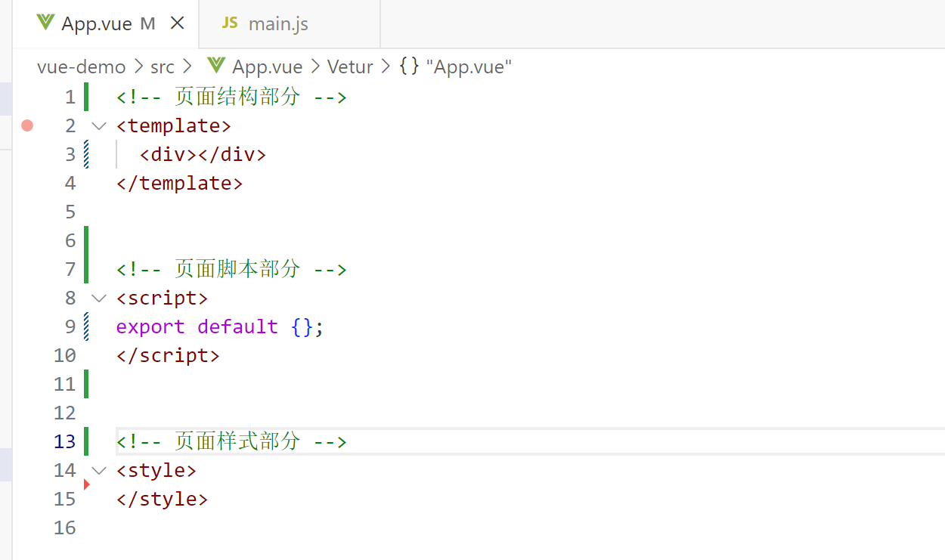This screenshot has width=945, height=560.
Task: Click the opening <template> tag
Action: pos(174,125)
